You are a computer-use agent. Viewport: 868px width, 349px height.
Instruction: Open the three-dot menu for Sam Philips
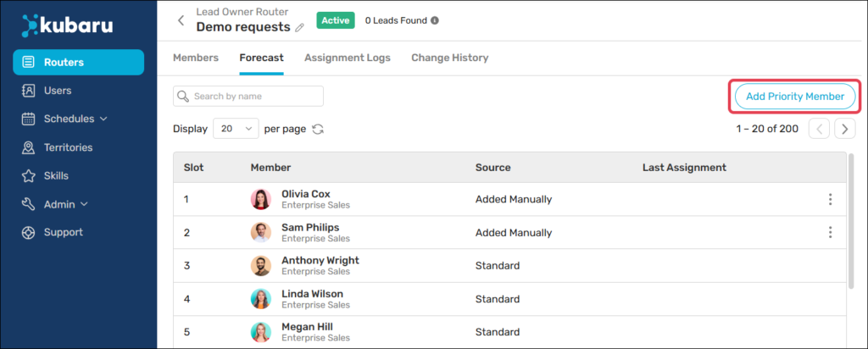click(830, 232)
